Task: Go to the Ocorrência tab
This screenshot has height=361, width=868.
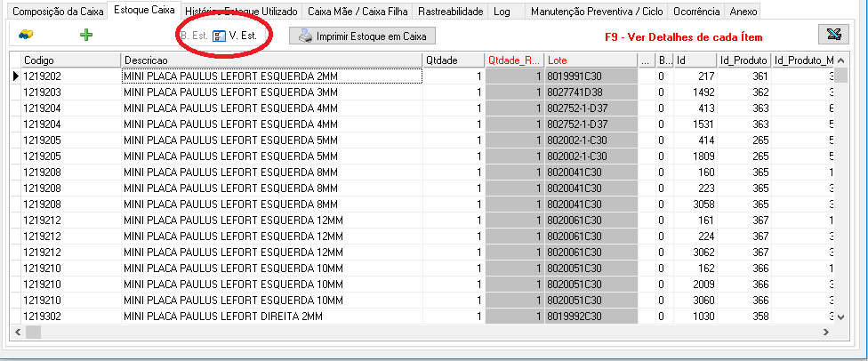Action: (693, 12)
